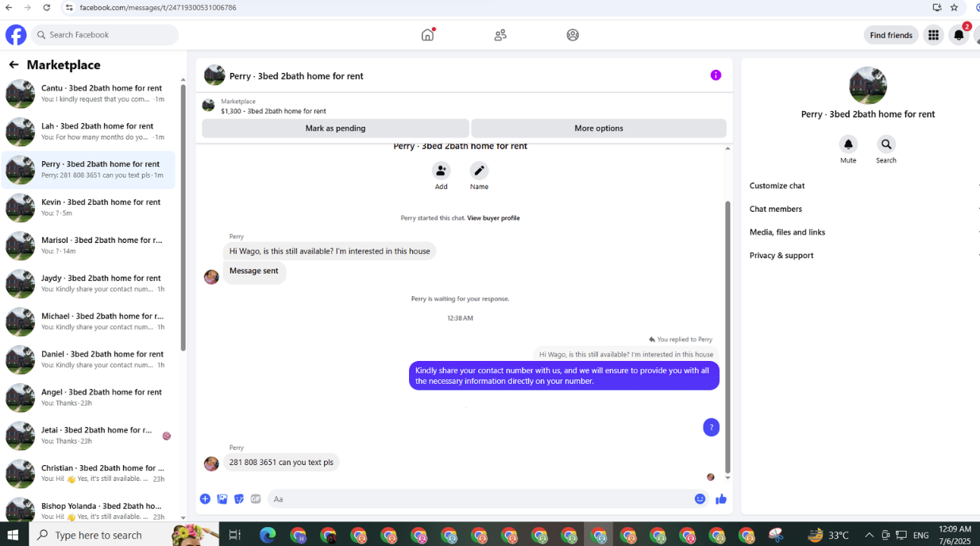Click Find friends button
This screenshot has height=546, width=980.
pyautogui.click(x=891, y=35)
